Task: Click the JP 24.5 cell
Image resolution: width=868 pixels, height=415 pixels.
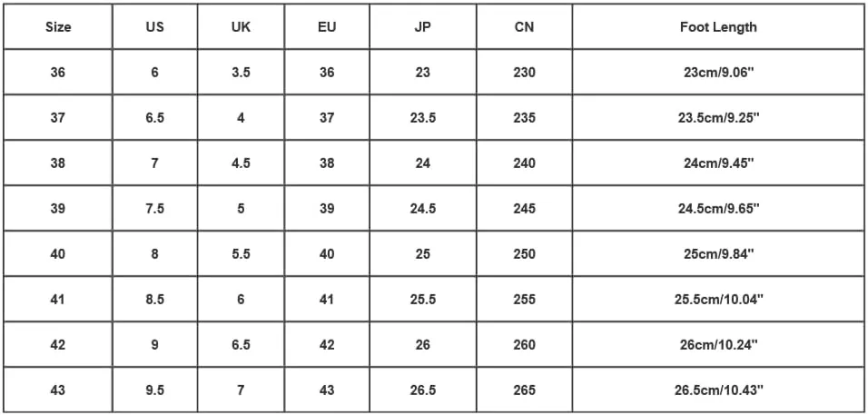Action: [x=422, y=209]
